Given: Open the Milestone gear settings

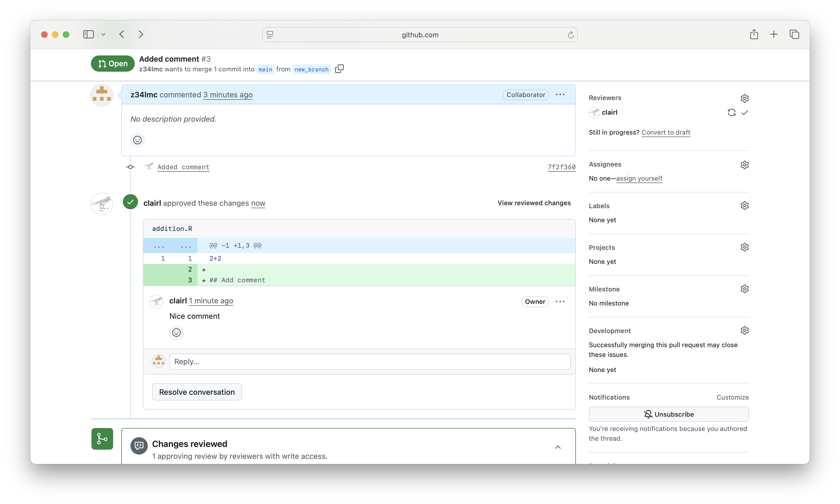Looking at the screenshot, I should (744, 289).
